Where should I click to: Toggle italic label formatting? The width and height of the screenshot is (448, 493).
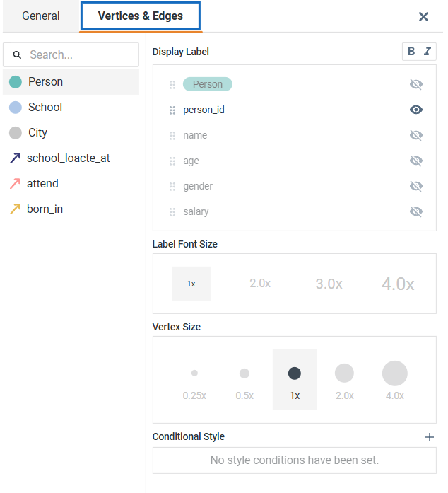427,51
